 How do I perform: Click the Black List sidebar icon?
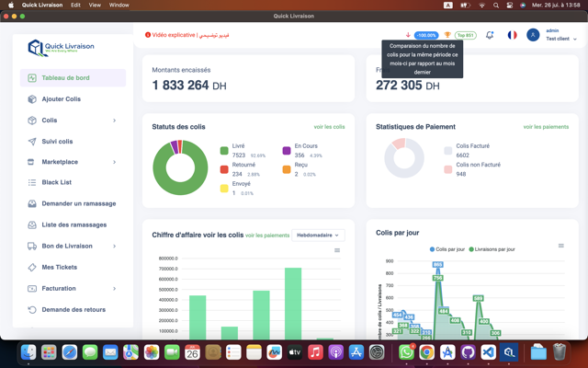[x=32, y=183]
